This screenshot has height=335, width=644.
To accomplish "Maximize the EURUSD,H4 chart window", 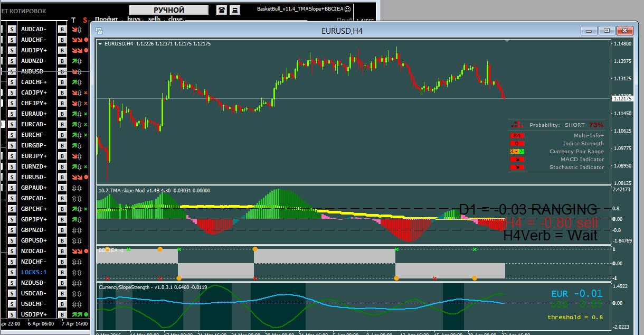I will (607, 31).
